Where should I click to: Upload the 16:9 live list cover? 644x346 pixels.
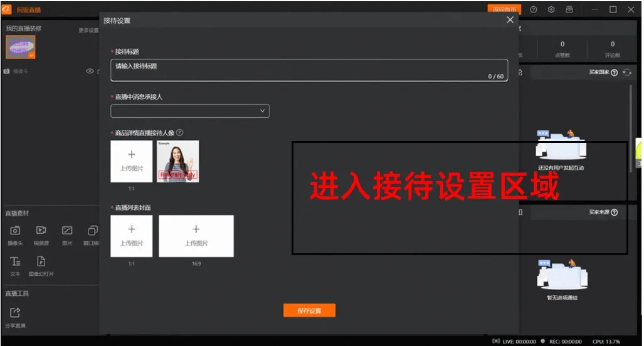pos(196,236)
